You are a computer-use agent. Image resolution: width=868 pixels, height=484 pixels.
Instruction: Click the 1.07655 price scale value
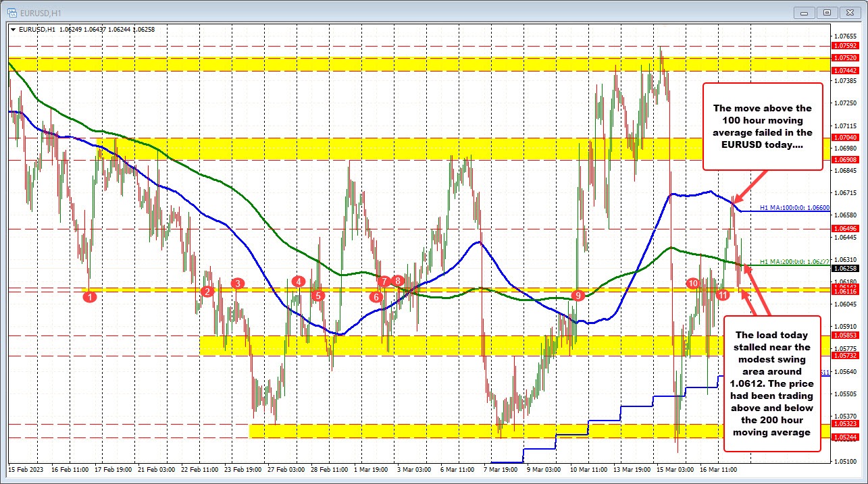click(x=846, y=36)
